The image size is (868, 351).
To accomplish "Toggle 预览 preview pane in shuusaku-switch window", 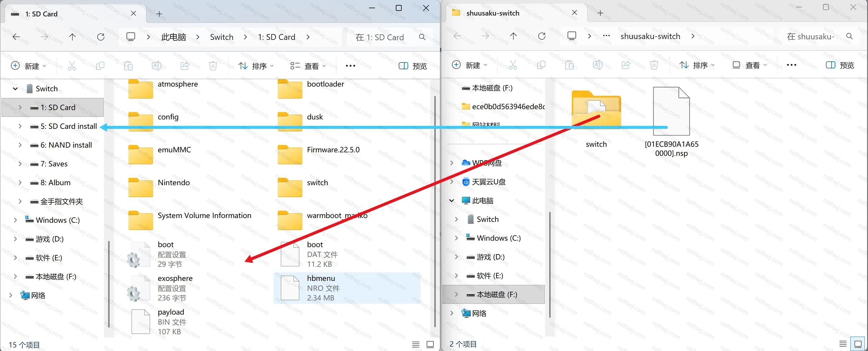I will point(840,65).
